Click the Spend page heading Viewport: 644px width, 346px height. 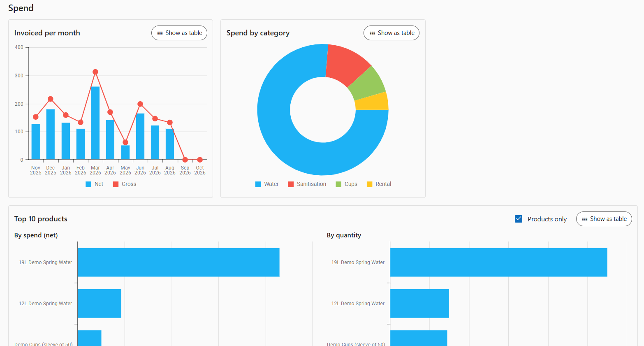[x=21, y=8]
